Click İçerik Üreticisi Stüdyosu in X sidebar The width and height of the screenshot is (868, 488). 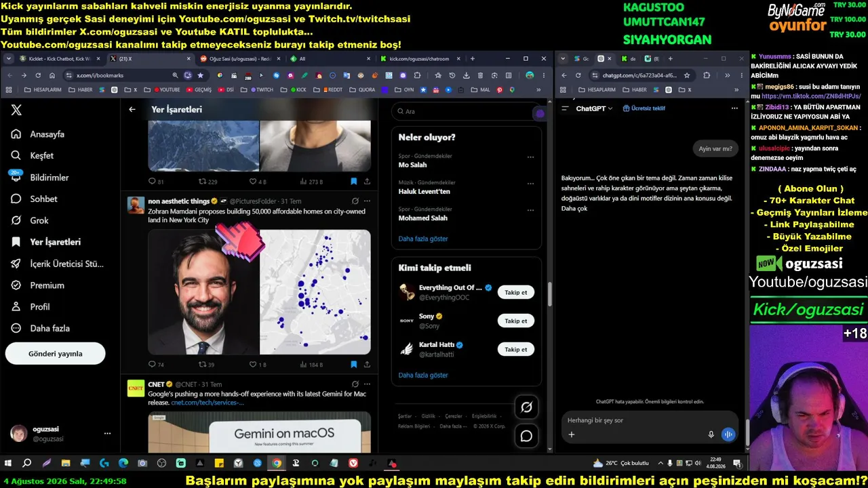coord(57,264)
